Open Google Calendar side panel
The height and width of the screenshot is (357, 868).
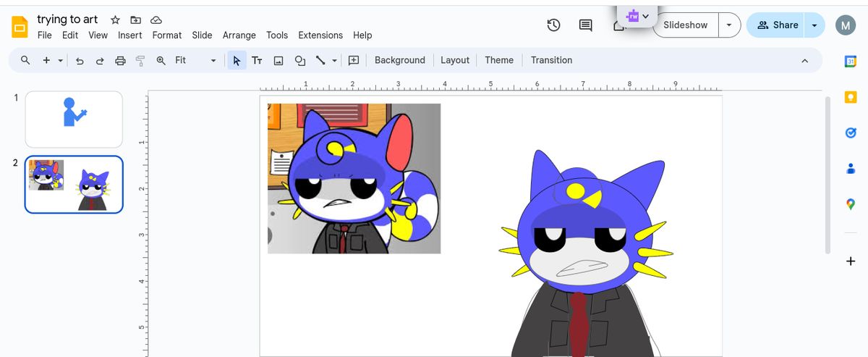click(851, 62)
